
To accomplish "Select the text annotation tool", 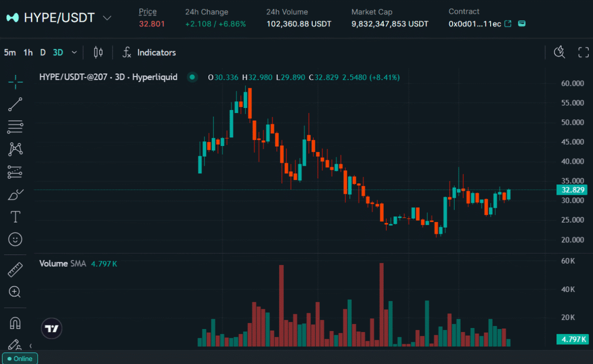I will click(x=15, y=216).
